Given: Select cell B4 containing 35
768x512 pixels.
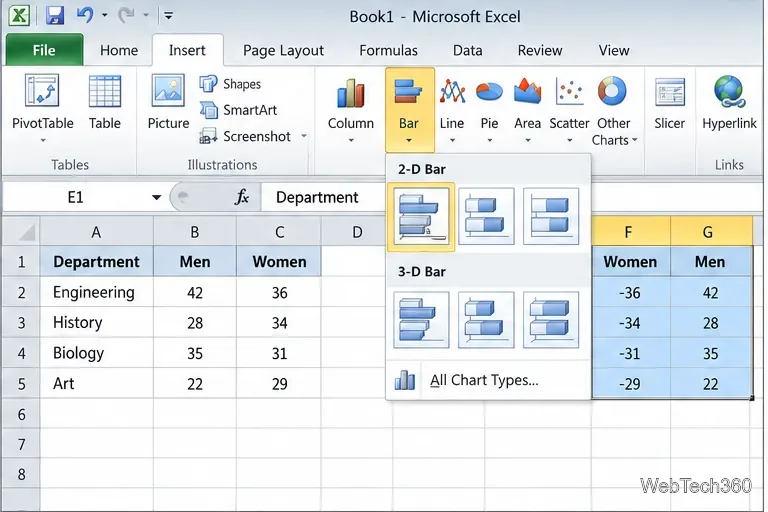Looking at the screenshot, I should (195, 353).
